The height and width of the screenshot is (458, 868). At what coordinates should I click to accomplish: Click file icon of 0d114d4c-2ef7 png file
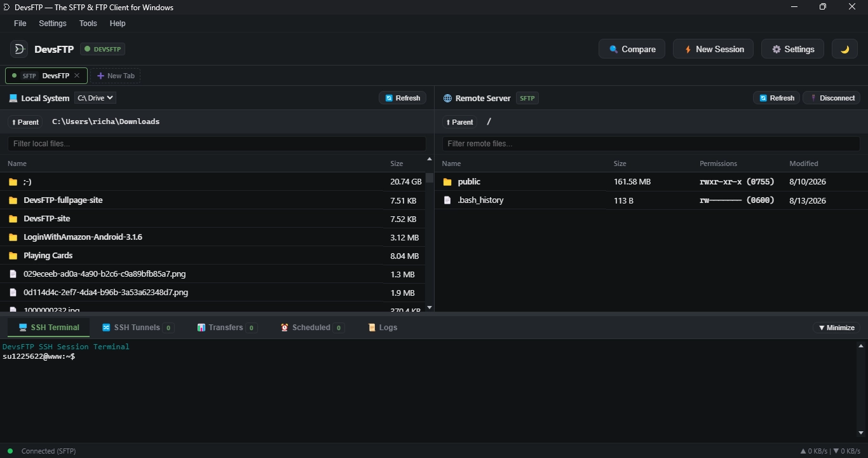[13, 293]
